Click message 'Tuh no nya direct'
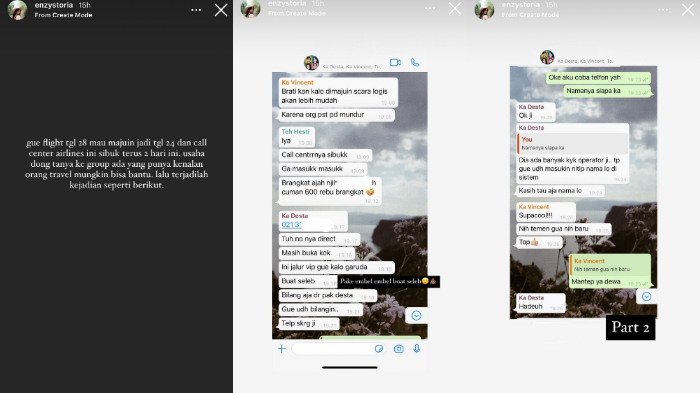The height and width of the screenshot is (393, 700). tap(319, 239)
